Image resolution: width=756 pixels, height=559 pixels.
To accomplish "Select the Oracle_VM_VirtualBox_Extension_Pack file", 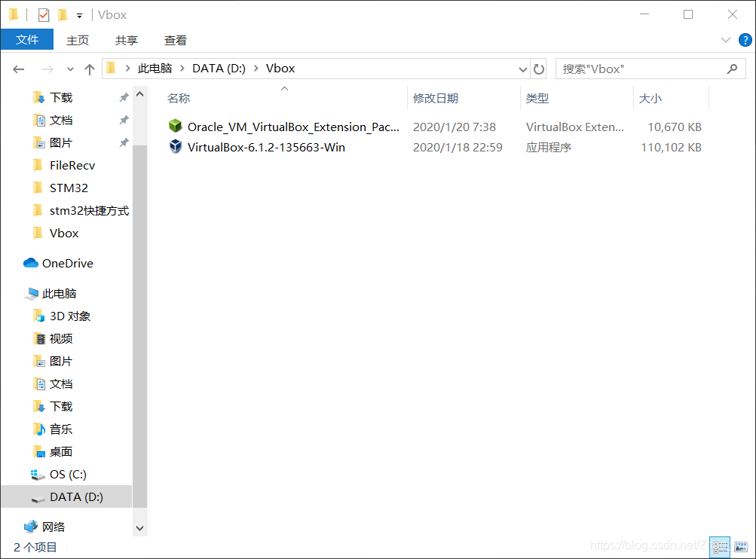I will (293, 127).
